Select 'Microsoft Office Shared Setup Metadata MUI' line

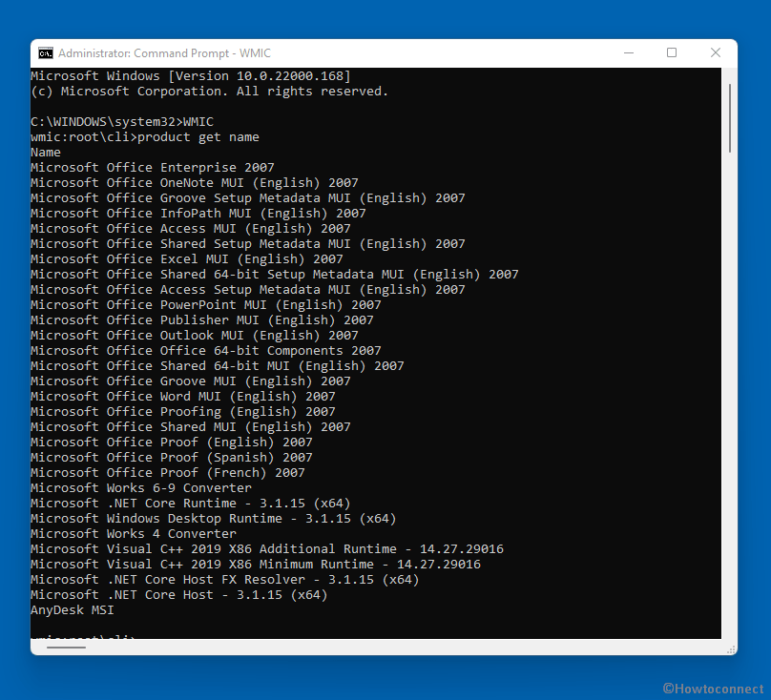click(248, 244)
